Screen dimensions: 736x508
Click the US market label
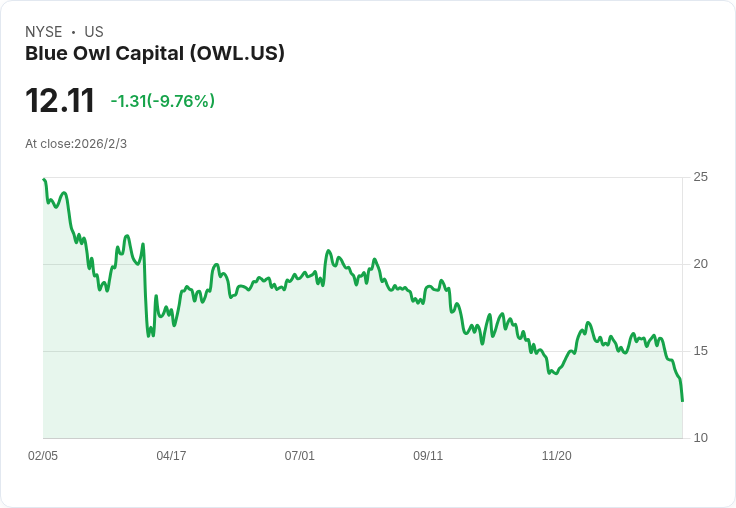coord(94,32)
